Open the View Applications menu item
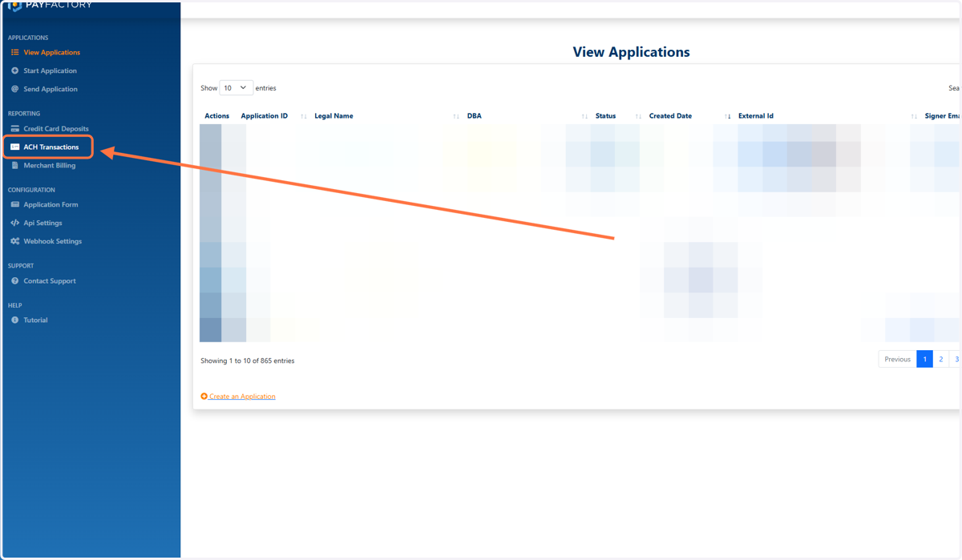This screenshot has height=560, width=962. [52, 52]
